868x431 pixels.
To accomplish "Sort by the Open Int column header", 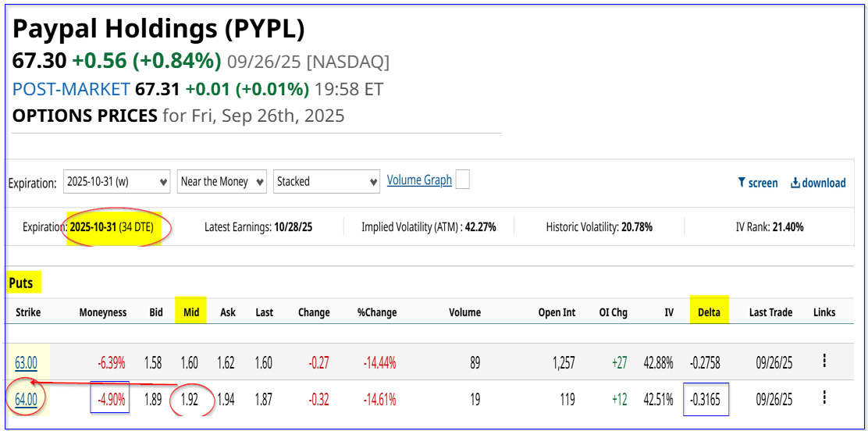I will point(557,312).
